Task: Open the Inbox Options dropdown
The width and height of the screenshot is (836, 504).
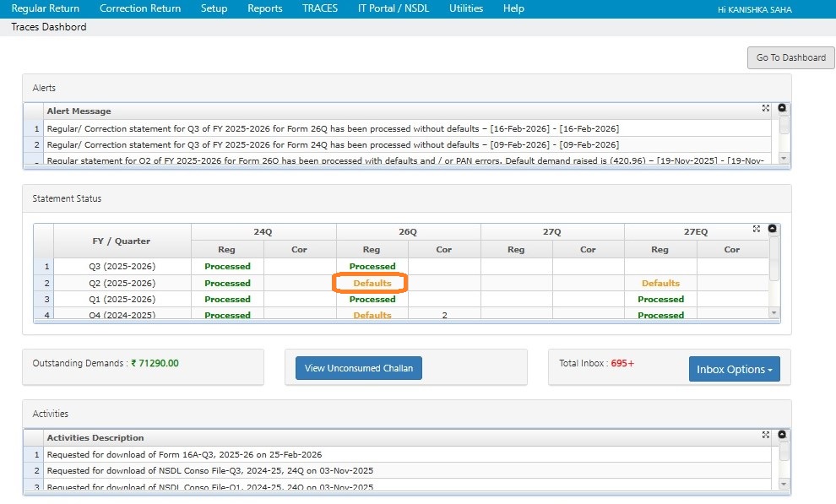Action: (734, 369)
